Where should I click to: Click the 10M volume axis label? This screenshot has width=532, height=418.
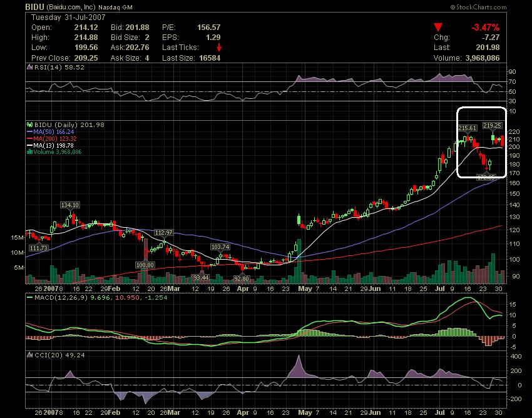tap(18, 252)
